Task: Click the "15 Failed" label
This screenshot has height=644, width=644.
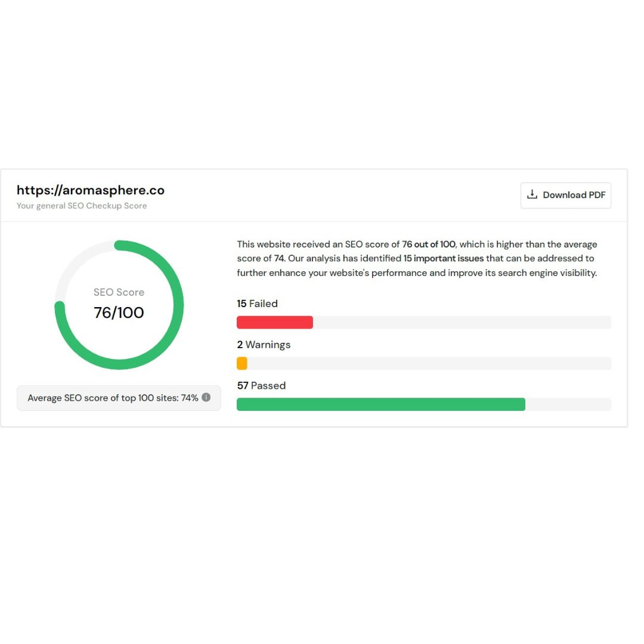Action: pyautogui.click(x=257, y=304)
